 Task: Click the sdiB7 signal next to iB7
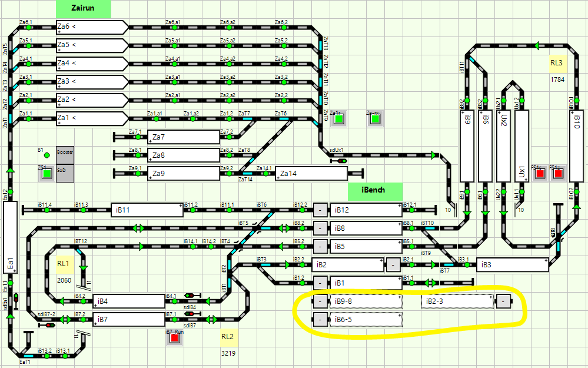pyautogui.click(x=191, y=314)
